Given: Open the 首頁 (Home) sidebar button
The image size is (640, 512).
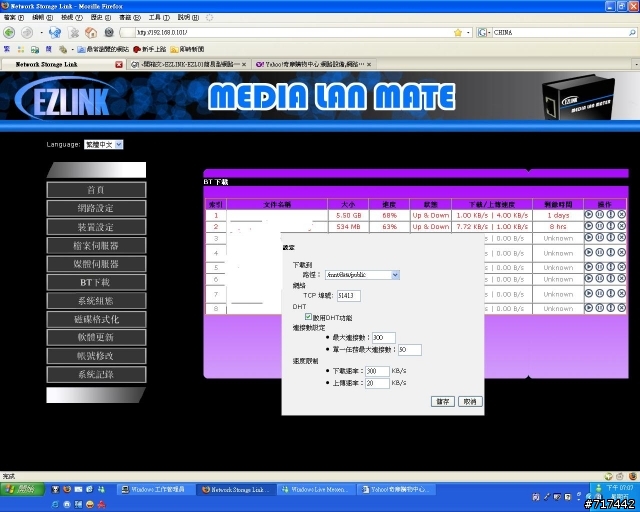Looking at the screenshot, I should pyautogui.click(x=96, y=190).
